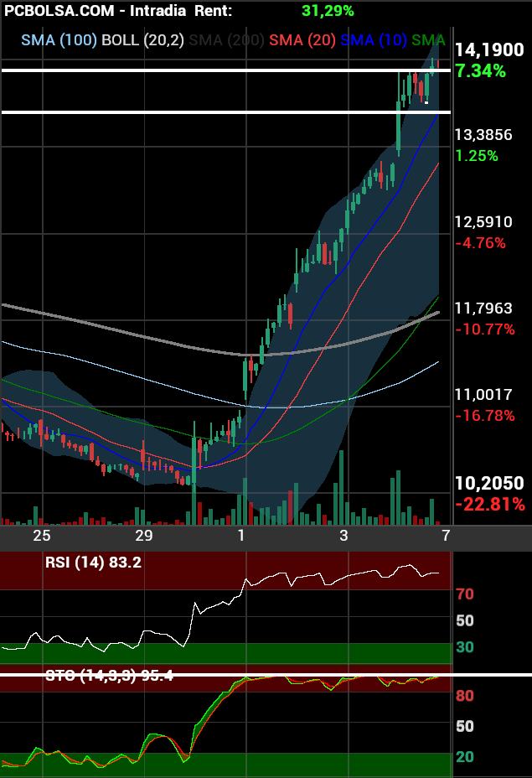The height and width of the screenshot is (778, 532).
Task: Click the red -22.81% percentage label
Action: tap(489, 505)
